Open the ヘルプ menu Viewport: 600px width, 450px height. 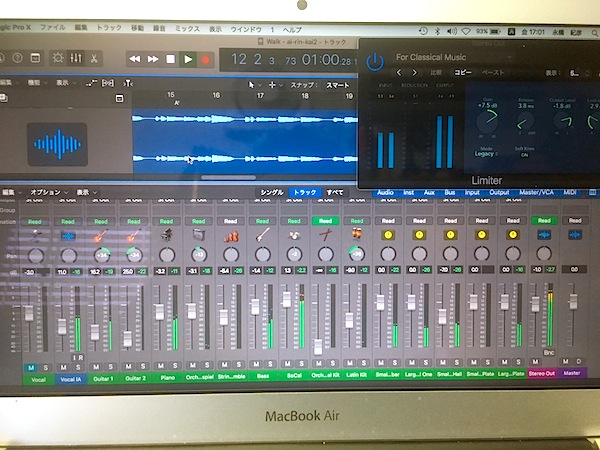292,29
